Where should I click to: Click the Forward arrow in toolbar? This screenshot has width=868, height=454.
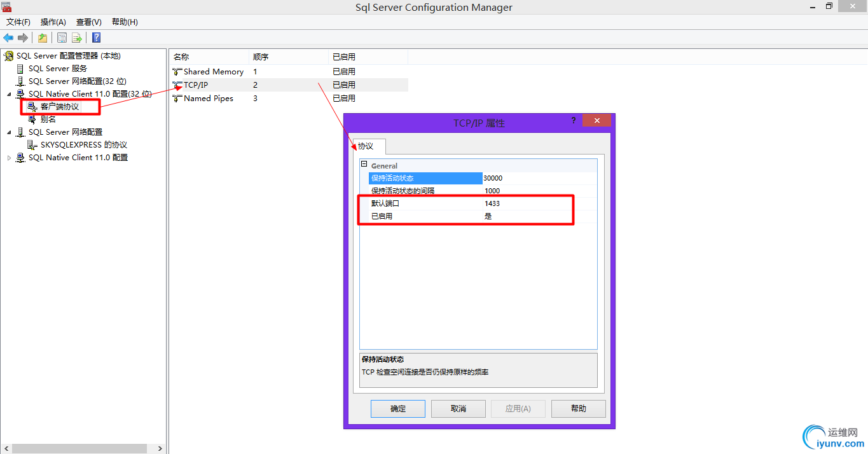(x=23, y=38)
